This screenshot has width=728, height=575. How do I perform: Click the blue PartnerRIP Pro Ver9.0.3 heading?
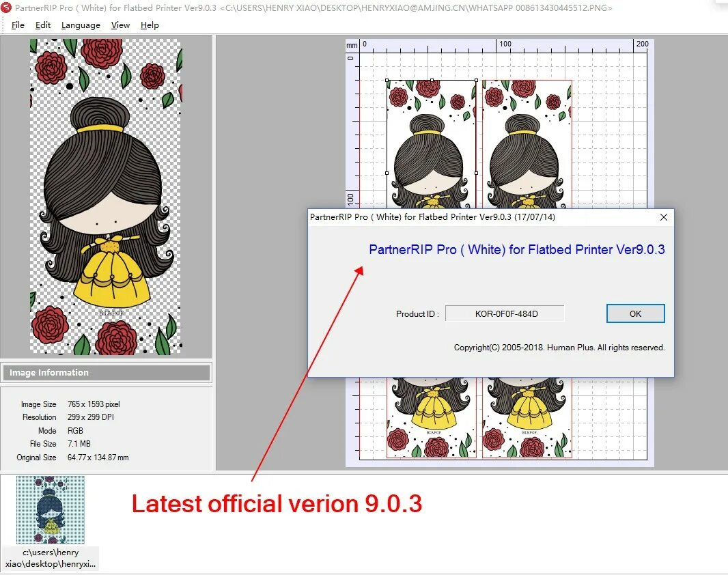[517, 250]
